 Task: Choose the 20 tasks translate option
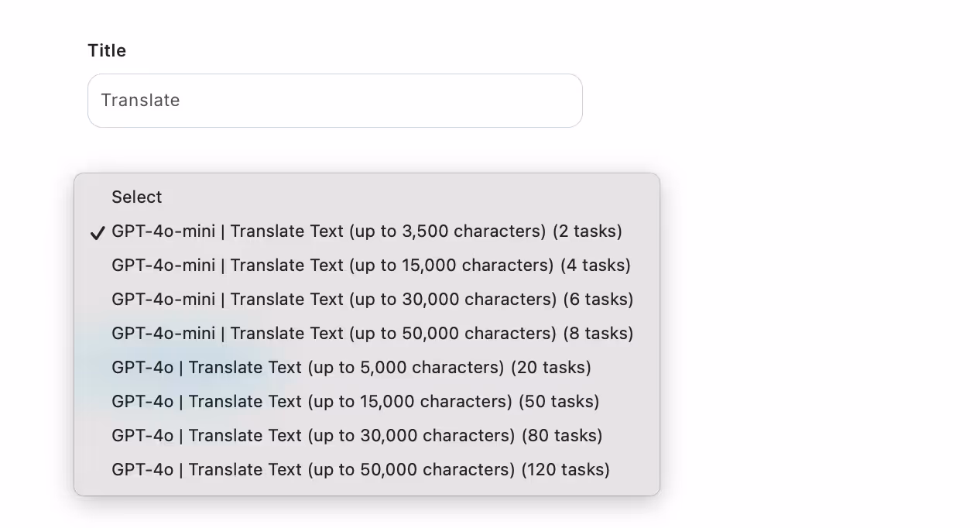[367, 368]
